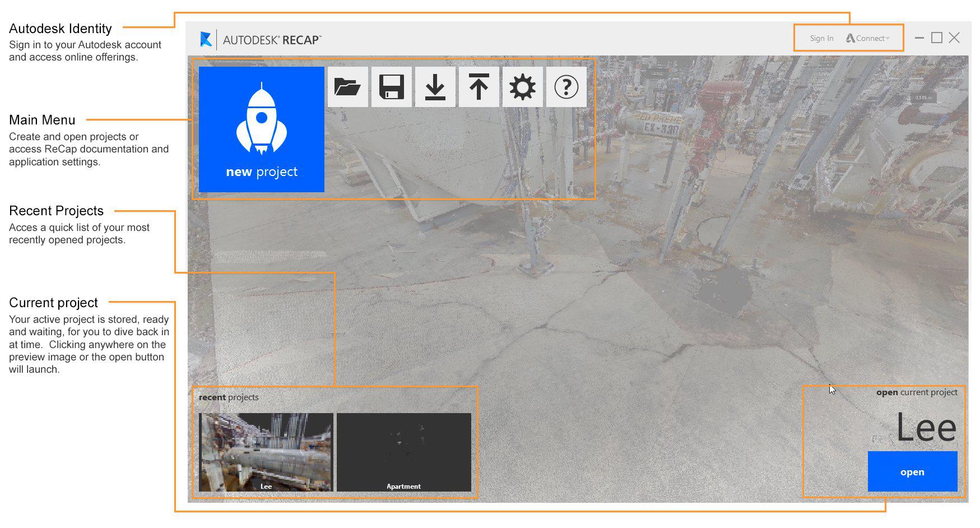
Task: Open help with the question mark icon
Action: click(566, 87)
